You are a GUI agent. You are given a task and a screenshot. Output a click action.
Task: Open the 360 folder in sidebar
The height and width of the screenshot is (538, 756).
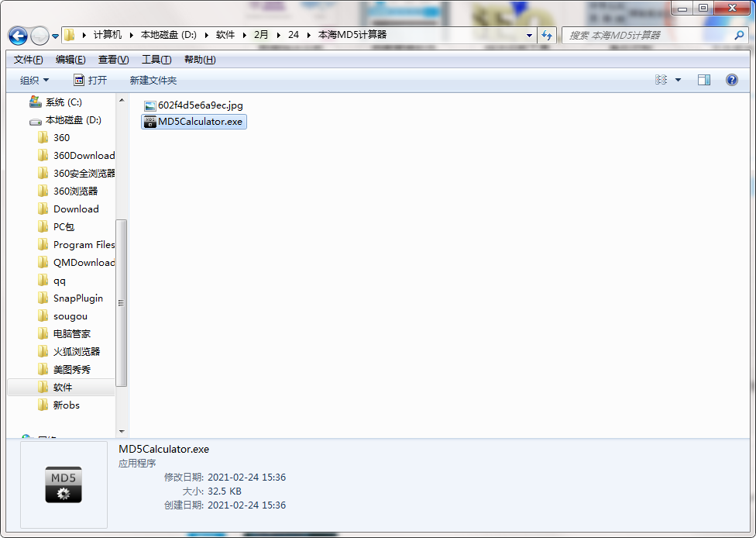click(x=54, y=137)
